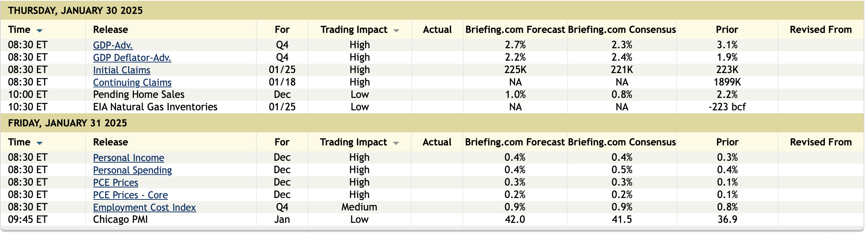This screenshot has width=868, height=236.
Task: Follow the Initial Claims link
Action: (121, 70)
